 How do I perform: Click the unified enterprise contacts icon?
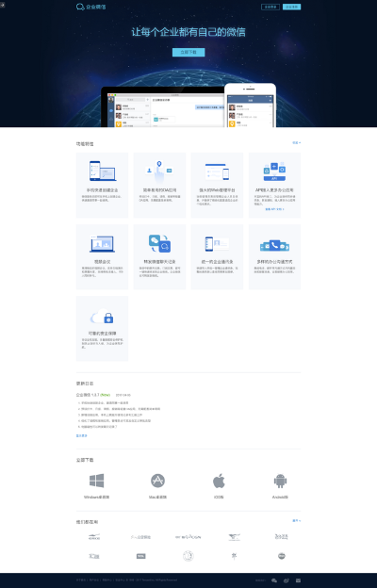click(217, 243)
